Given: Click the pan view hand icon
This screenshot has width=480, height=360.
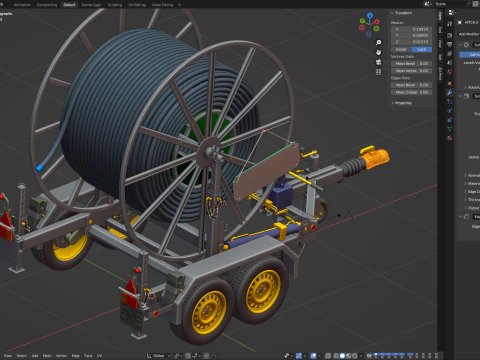Looking at the screenshot, I should pyautogui.click(x=378, y=52).
